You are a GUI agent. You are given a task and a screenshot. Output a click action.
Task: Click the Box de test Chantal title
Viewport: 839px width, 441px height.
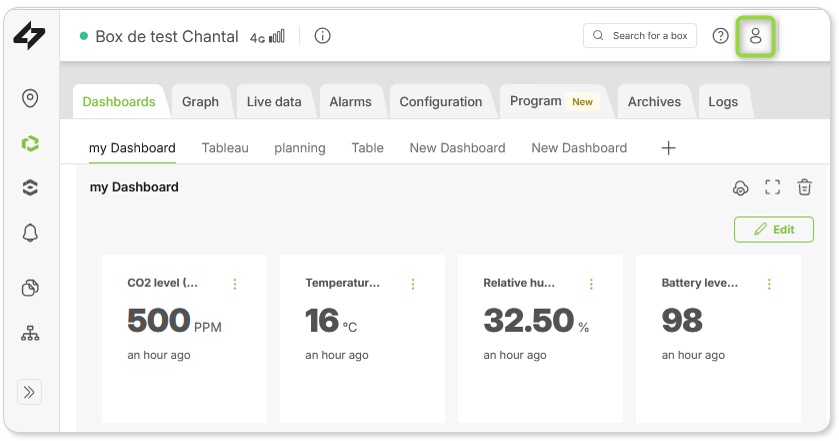coord(167,36)
